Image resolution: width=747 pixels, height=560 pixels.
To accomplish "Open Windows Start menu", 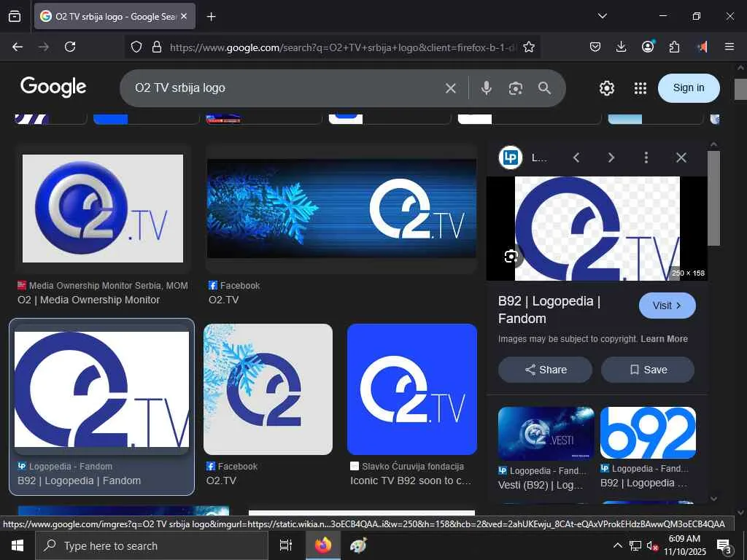I will click(x=18, y=545).
